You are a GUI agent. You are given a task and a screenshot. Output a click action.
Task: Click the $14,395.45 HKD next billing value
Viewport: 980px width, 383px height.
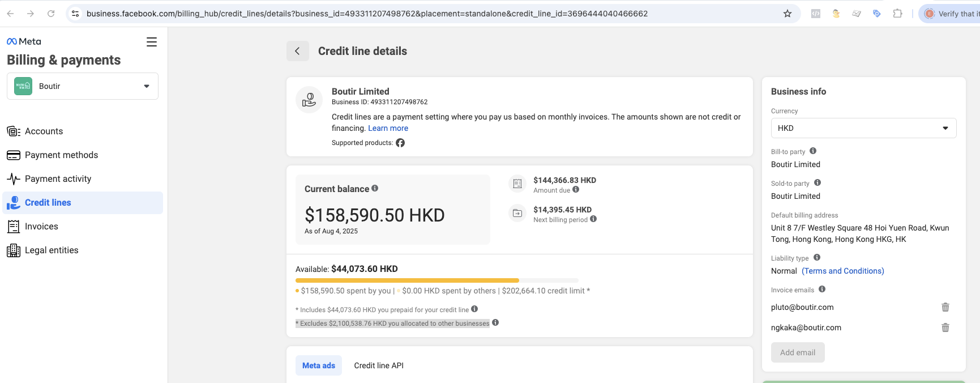(562, 210)
